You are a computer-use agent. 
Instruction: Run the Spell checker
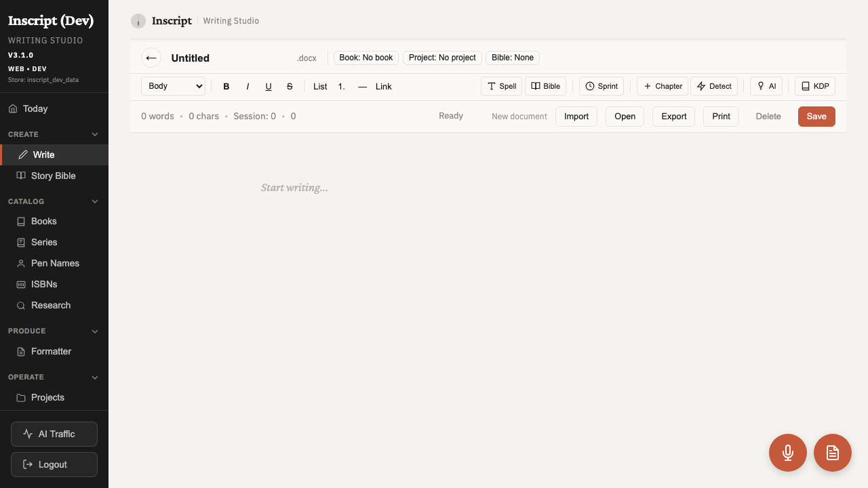point(501,86)
